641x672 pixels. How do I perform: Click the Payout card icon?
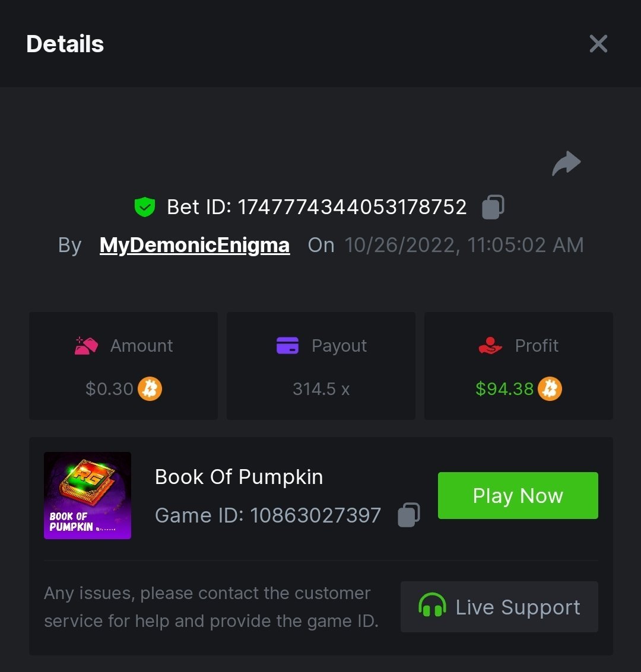(x=287, y=345)
